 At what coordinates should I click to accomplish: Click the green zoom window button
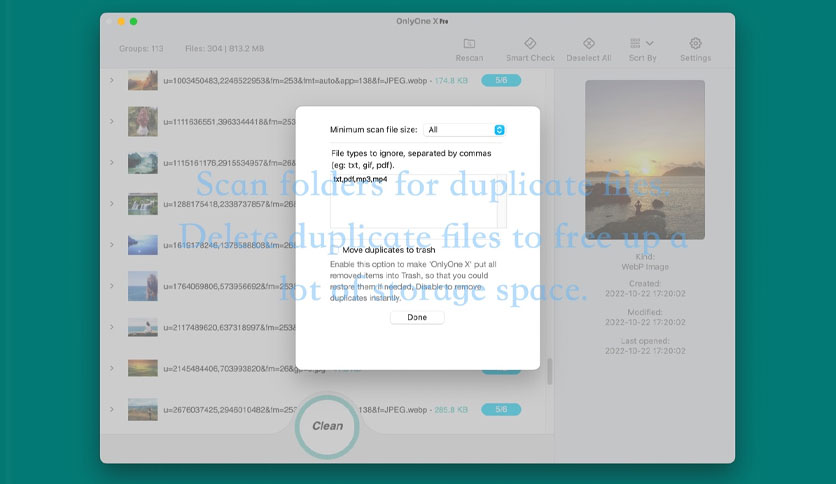coord(134,21)
